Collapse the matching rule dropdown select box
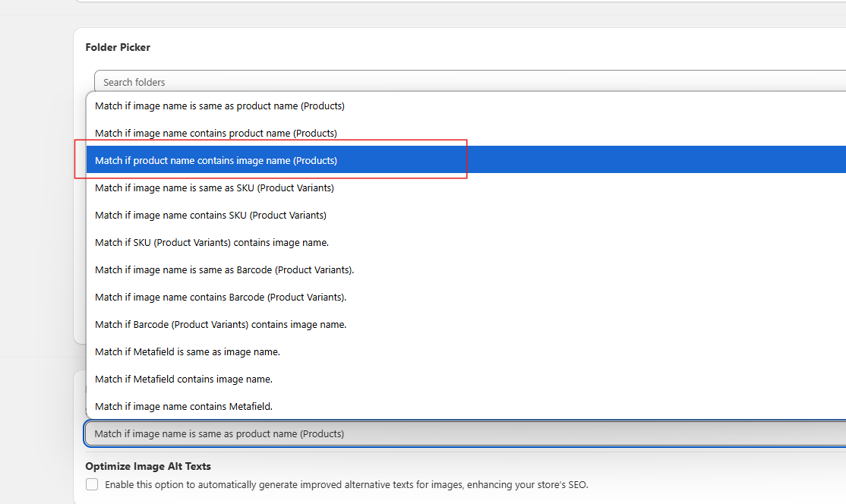The image size is (846, 504). tap(456, 434)
